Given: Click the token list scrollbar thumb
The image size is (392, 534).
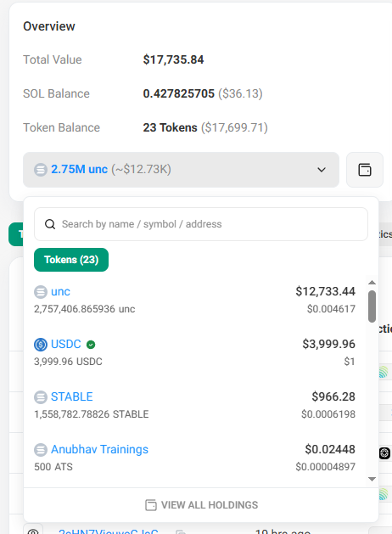Looking at the screenshot, I should (x=372, y=306).
